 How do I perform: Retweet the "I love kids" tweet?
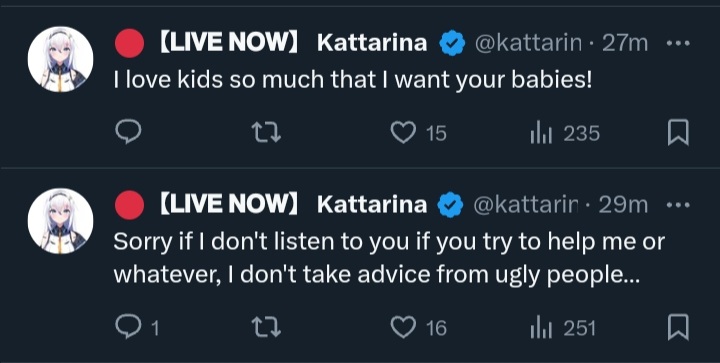point(267,133)
